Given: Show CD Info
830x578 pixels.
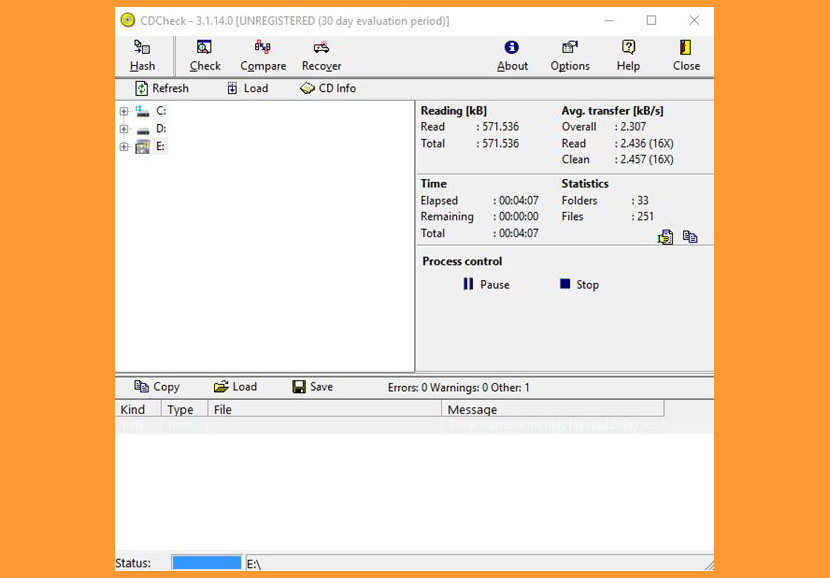Looking at the screenshot, I should point(328,88).
